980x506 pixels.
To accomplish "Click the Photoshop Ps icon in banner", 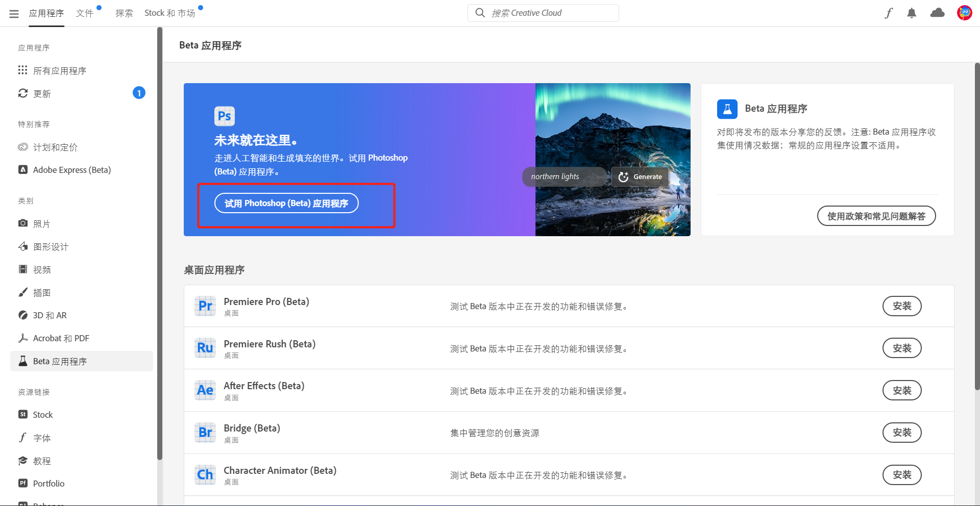I will (x=225, y=116).
